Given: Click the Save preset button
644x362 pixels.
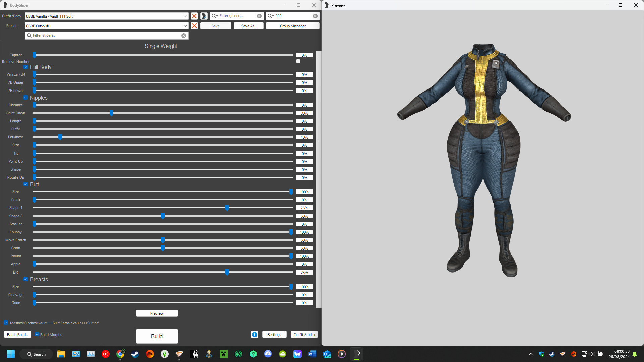Looking at the screenshot, I should pyautogui.click(x=216, y=26).
